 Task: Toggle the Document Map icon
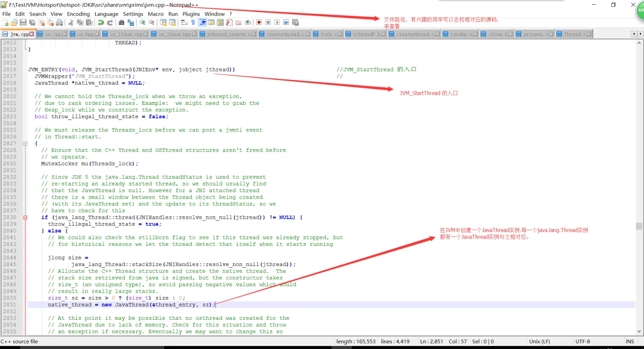220,22
